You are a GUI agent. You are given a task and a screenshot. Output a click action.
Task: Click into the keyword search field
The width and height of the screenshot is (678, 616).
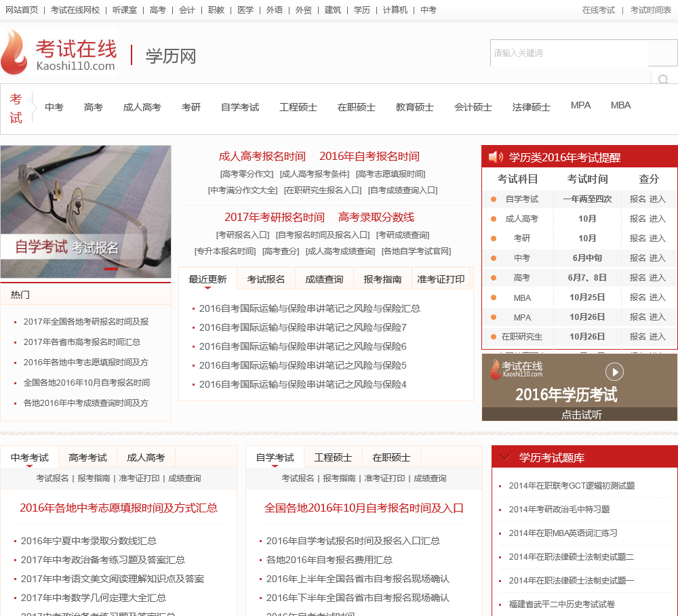tap(569, 53)
